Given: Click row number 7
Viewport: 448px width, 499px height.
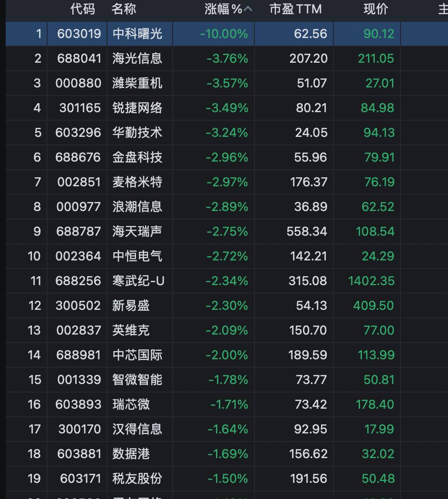Looking at the screenshot, I should click(38, 182).
